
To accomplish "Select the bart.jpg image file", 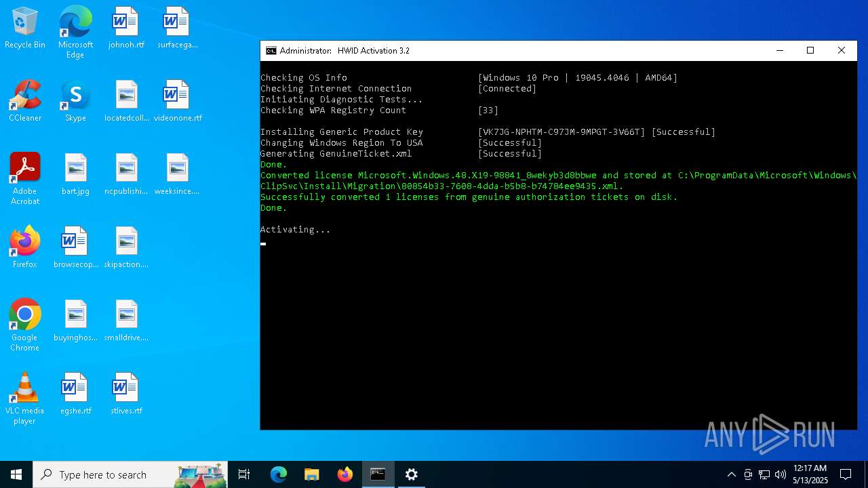I will pos(75,175).
